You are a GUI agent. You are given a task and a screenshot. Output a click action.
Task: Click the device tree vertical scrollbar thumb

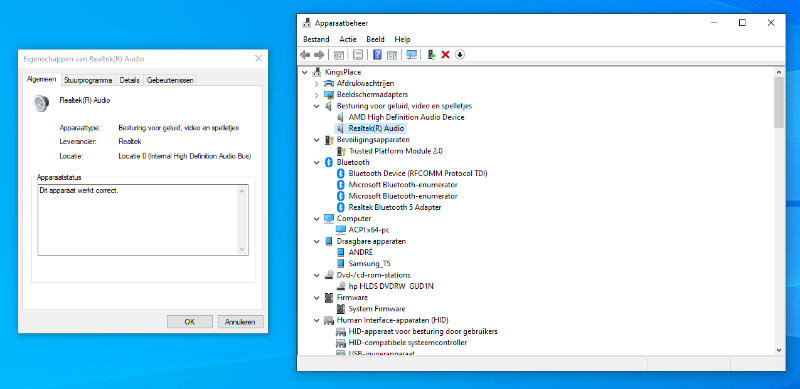(x=779, y=102)
